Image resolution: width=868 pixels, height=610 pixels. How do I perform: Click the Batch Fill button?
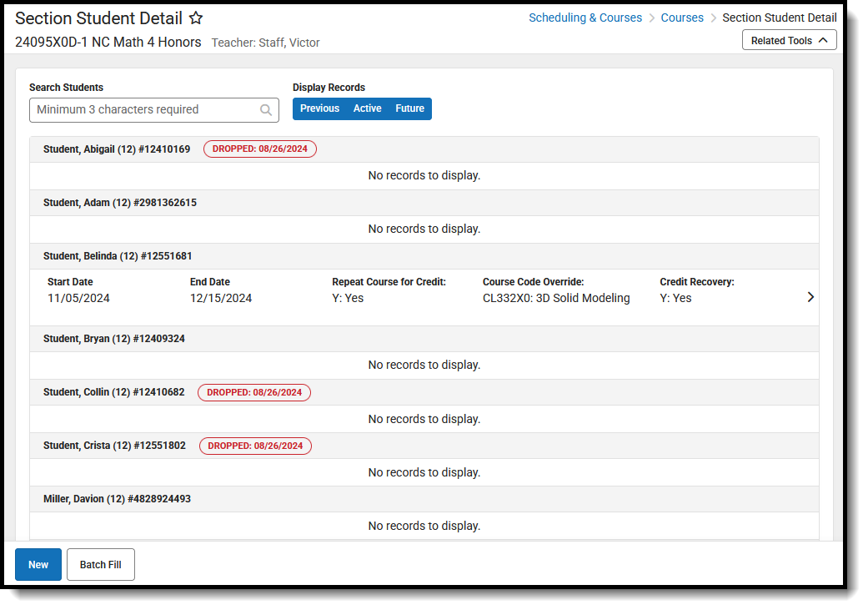100,564
